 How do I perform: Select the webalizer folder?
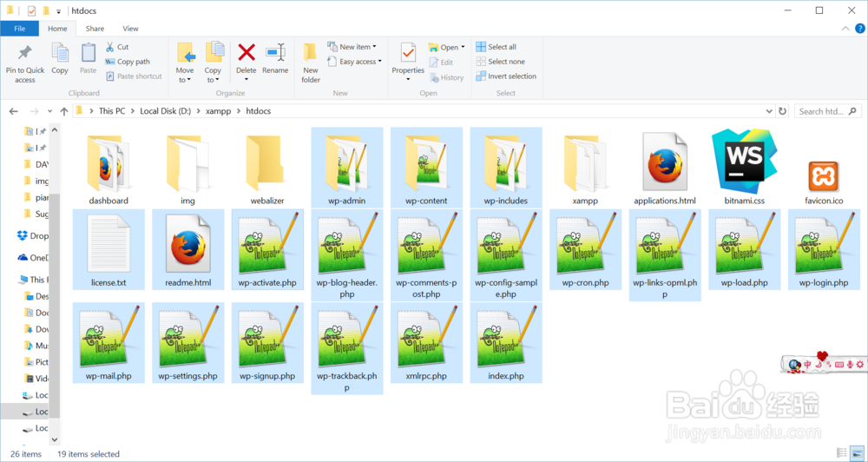(x=267, y=168)
